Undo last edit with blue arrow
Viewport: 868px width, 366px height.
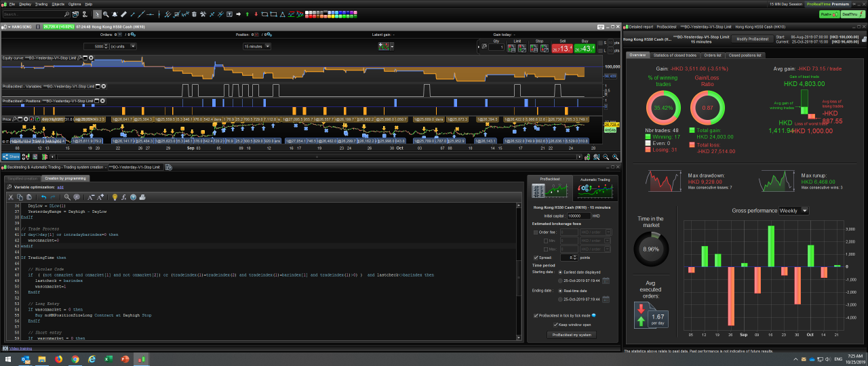43,197
